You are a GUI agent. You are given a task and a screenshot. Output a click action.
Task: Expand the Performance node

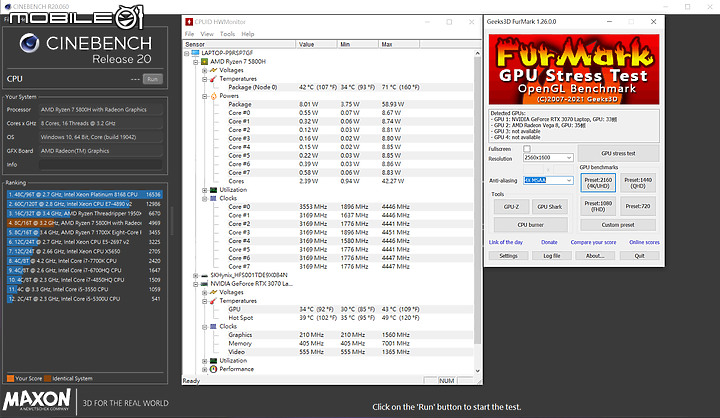[x=205, y=369]
